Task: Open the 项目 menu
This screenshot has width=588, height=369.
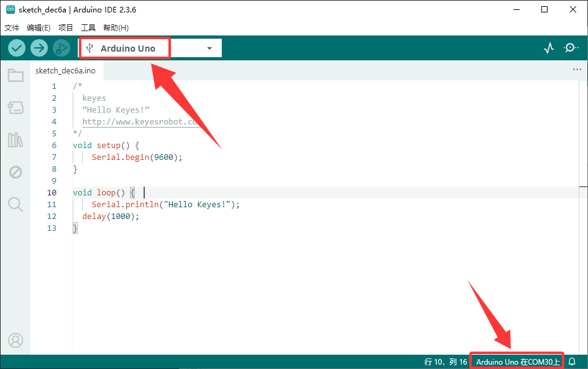Action: [66, 28]
